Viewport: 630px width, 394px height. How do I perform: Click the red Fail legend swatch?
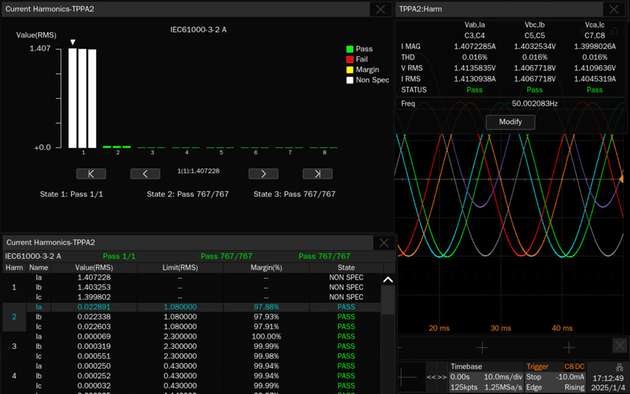[x=350, y=59]
